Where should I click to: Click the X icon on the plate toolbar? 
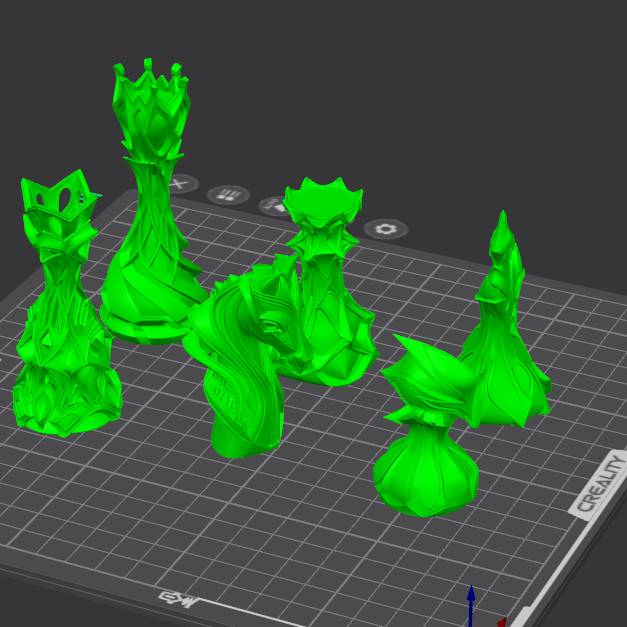tap(180, 185)
